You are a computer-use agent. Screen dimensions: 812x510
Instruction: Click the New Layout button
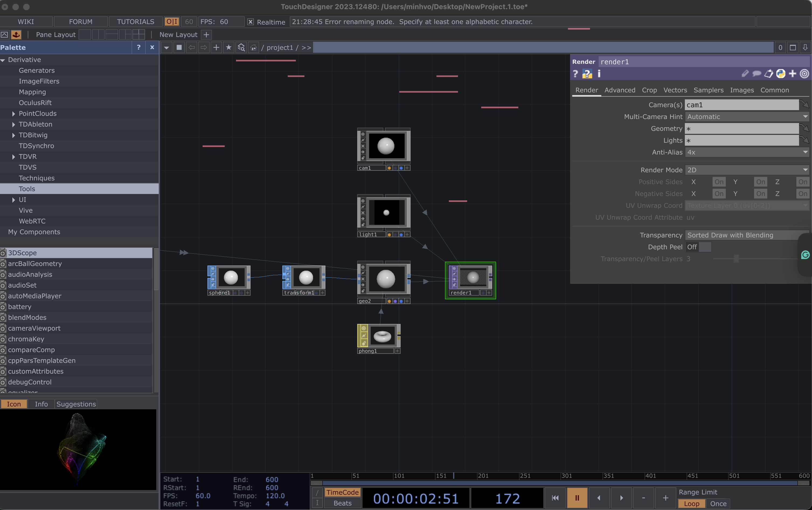178,34
